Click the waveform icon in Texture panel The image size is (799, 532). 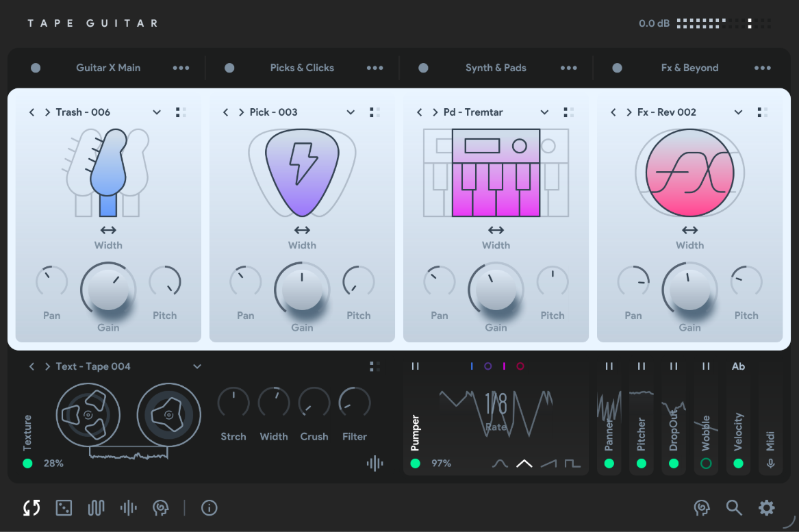click(x=375, y=464)
